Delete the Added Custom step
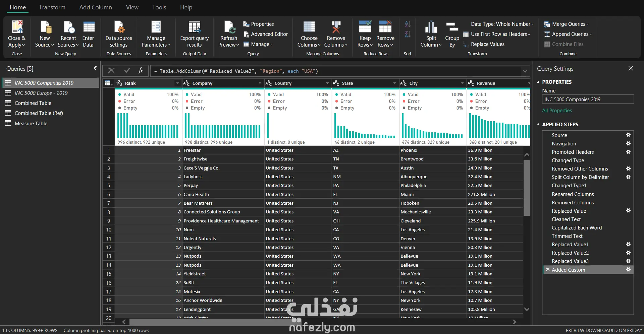This screenshot has height=334, width=644. click(x=547, y=270)
